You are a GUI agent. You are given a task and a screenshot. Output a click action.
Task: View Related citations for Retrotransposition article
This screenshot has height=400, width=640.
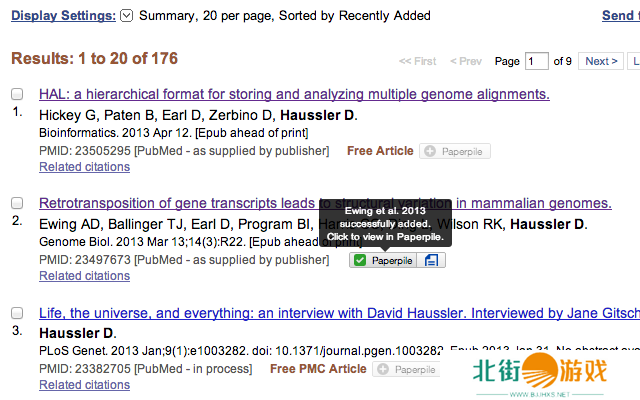pyautogui.click(x=84, y=276)
